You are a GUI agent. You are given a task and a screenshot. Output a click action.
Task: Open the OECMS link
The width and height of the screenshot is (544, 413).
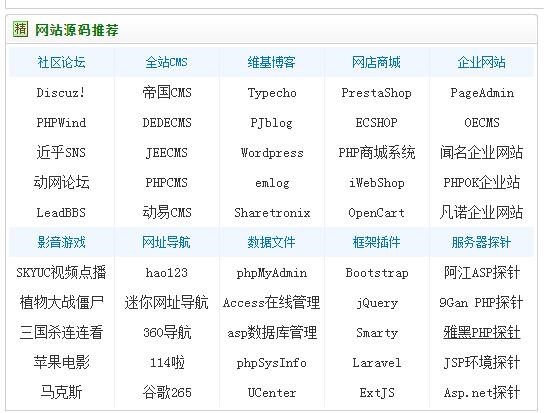click(x=482, y=123)
